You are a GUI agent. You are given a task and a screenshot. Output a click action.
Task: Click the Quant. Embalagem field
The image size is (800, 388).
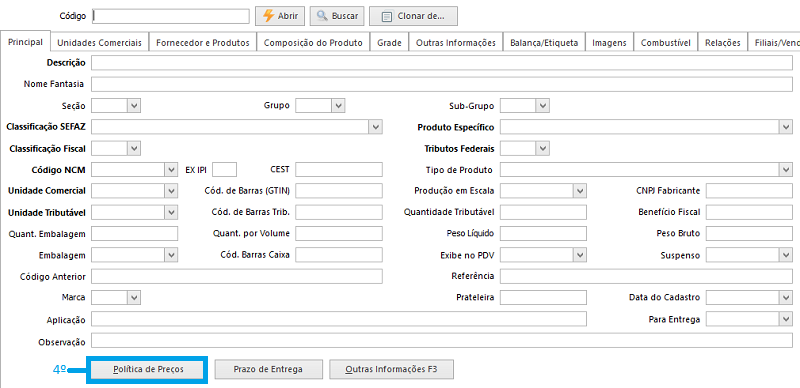tap(135, 233)
